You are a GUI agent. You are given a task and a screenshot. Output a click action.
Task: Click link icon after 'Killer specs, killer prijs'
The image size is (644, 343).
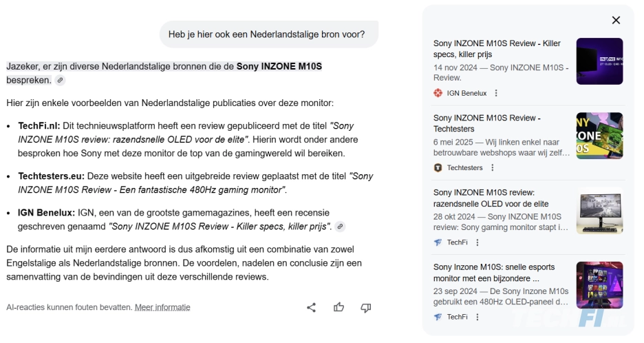340,227
